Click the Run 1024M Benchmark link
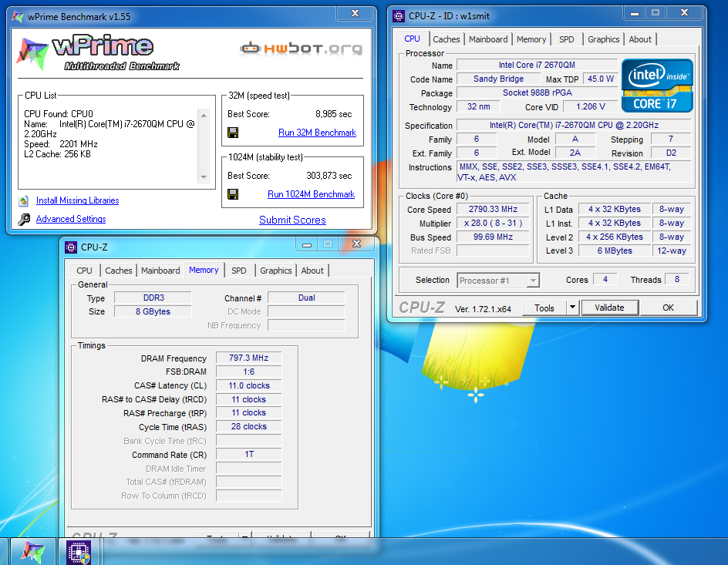 tap(311, 194)
